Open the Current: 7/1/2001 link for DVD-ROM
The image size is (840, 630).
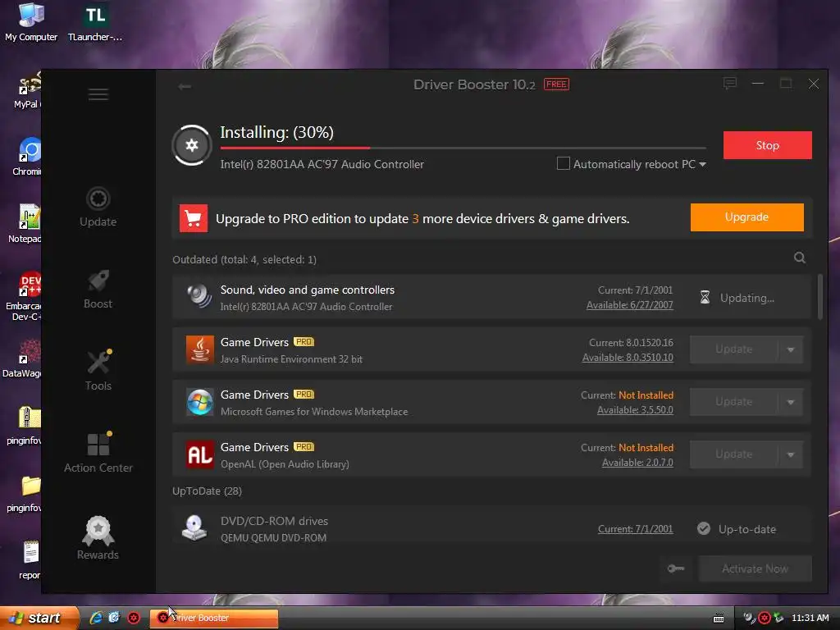click(636, 529)
